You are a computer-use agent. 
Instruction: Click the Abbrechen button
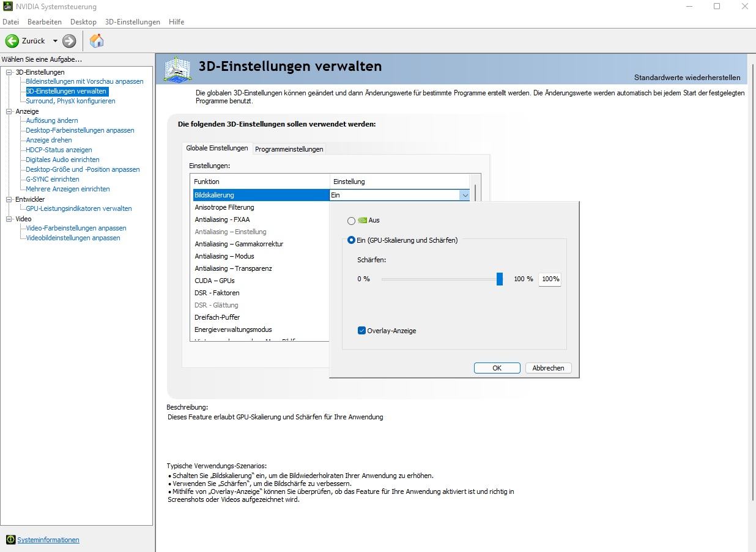pos(548,368)
